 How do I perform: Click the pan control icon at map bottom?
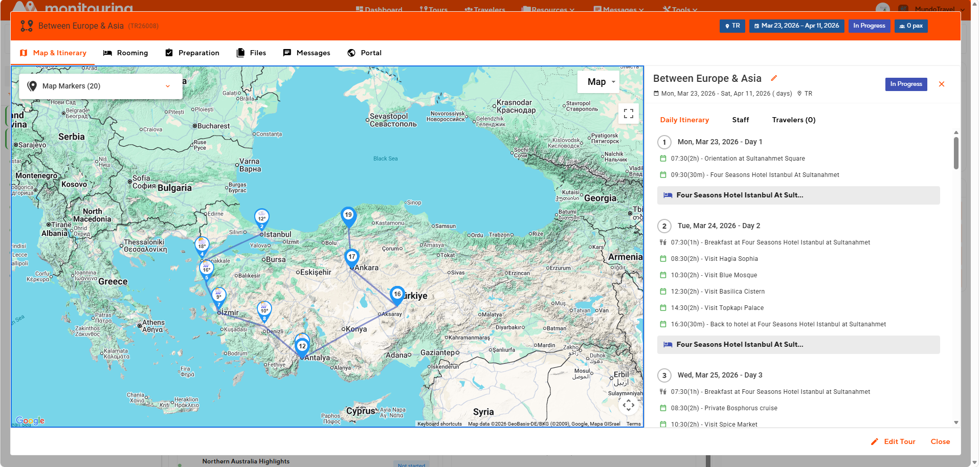click(628, 405)
